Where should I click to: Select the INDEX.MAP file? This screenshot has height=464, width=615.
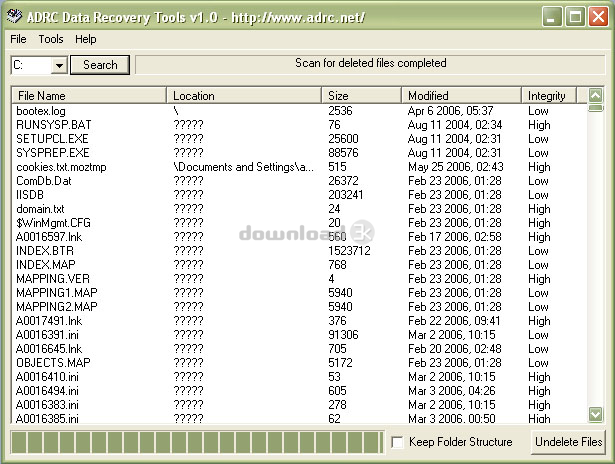pyautogui.click(x=45, y=265)
